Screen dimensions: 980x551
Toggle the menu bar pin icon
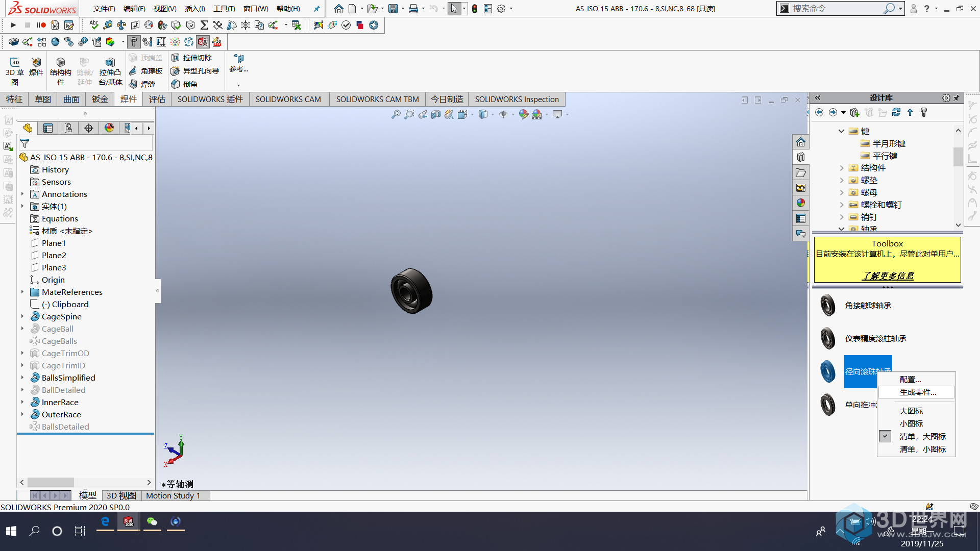click(x=316, y=9)
